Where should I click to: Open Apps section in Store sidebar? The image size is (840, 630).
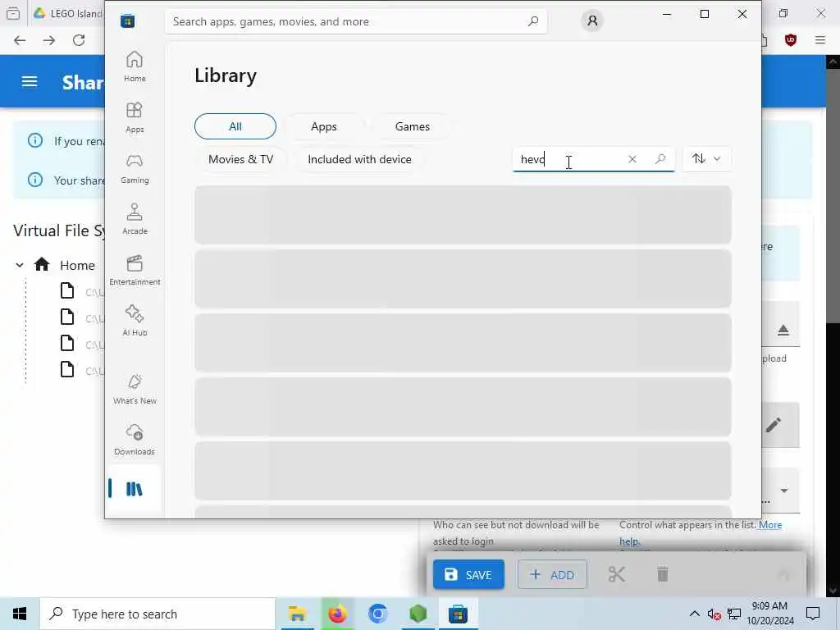[135, 117]
